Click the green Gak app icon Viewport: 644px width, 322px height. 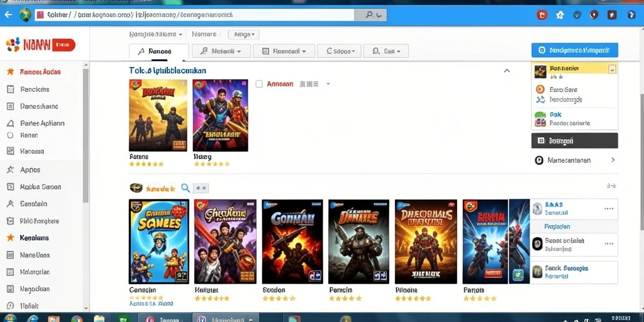tap(540, 115)
